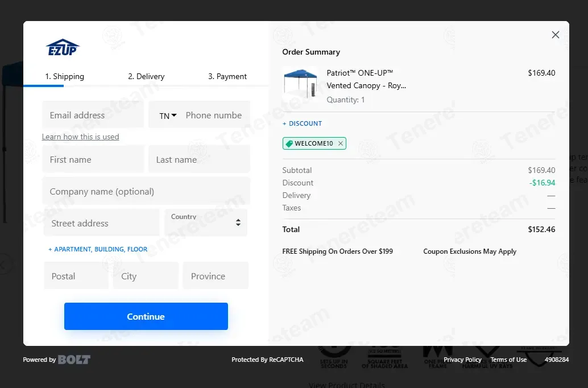
Task: Expand the + DISCOUNT section
Action: tap(303, 123)
